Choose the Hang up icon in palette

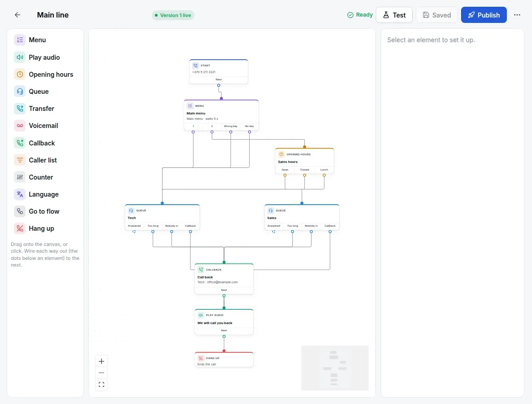[x=20, y=228]
